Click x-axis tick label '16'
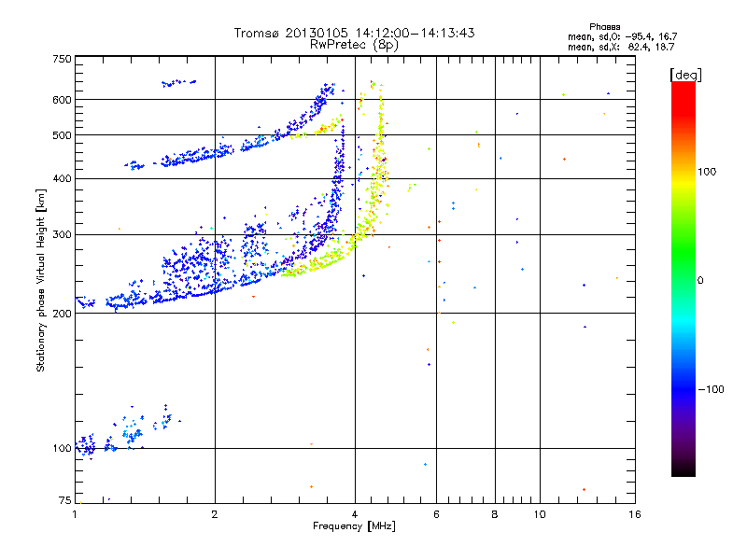The width and height of the screenshot is (747, 560). [x=635, y=514]
